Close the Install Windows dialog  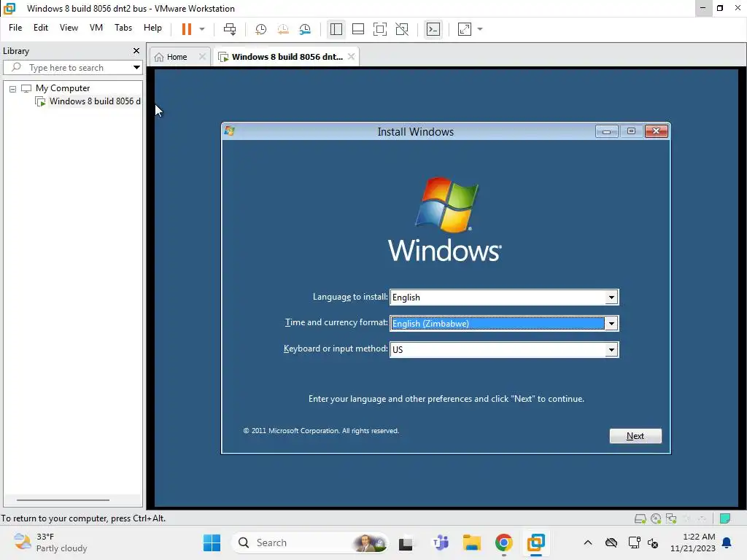(x=656, y=131)
